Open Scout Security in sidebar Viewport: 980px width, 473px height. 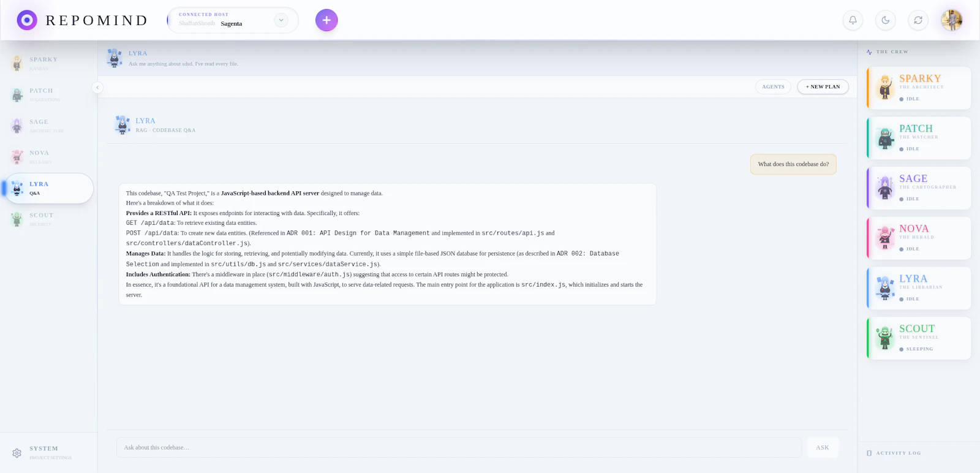tap(48, 219)
